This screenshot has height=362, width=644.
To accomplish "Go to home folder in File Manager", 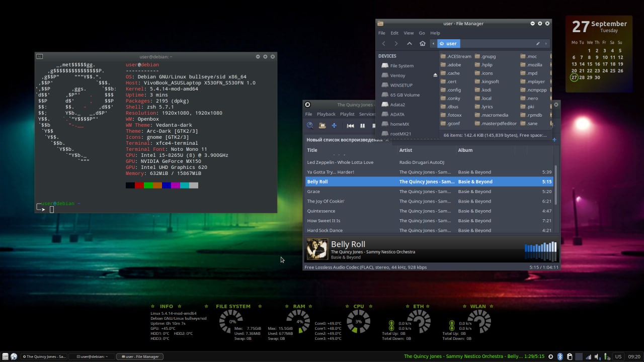I will coord(423,44).
